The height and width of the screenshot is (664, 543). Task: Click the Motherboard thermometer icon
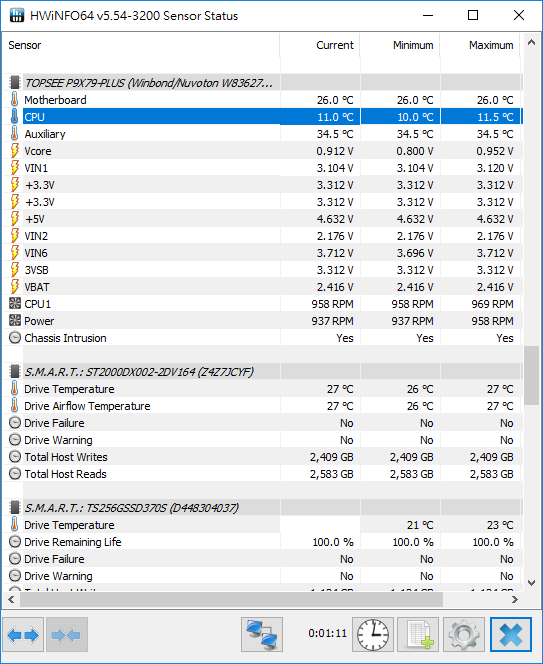pos(14,100)
